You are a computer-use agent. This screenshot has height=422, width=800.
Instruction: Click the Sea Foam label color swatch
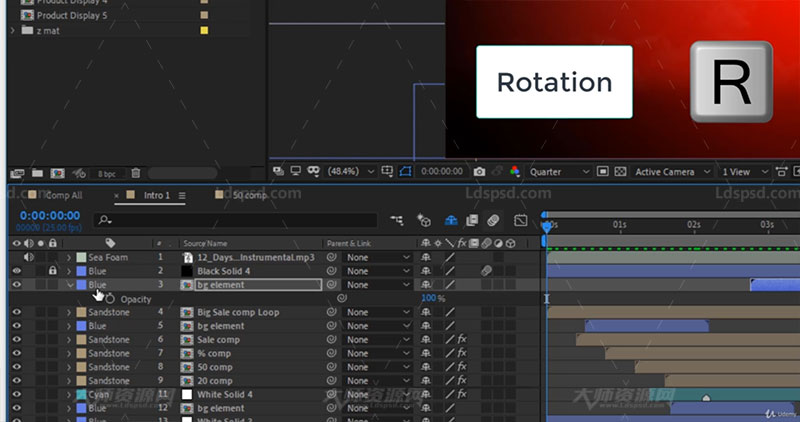81,257
